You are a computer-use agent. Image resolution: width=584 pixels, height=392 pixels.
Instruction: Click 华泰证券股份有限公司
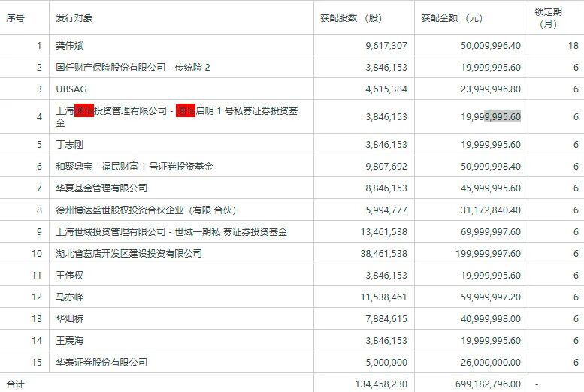(x=101, y=362)
